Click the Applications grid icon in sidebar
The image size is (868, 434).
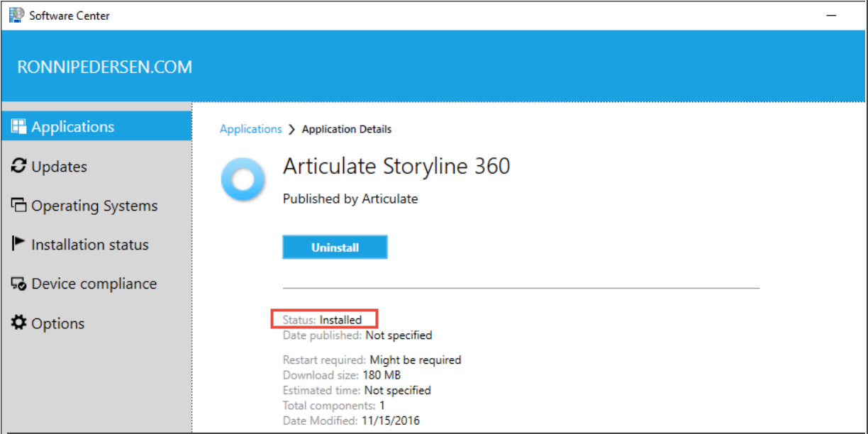coord(19,126)
